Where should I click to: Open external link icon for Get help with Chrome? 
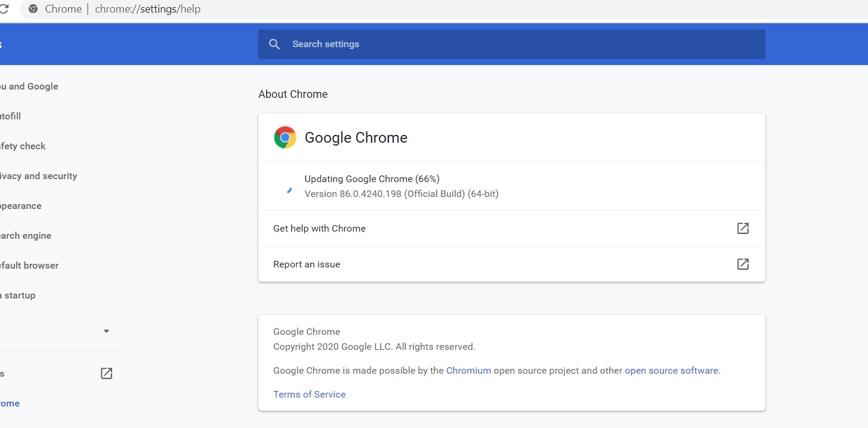pos(743,228)
